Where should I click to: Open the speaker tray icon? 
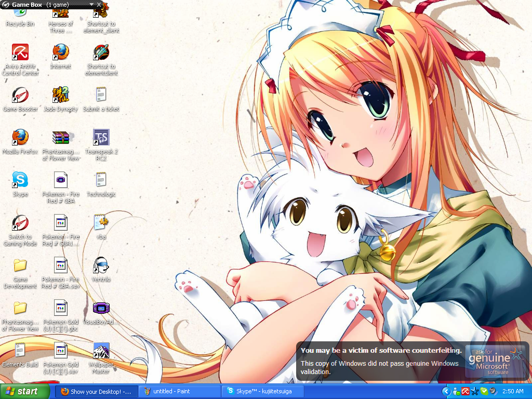click(493, 392)
